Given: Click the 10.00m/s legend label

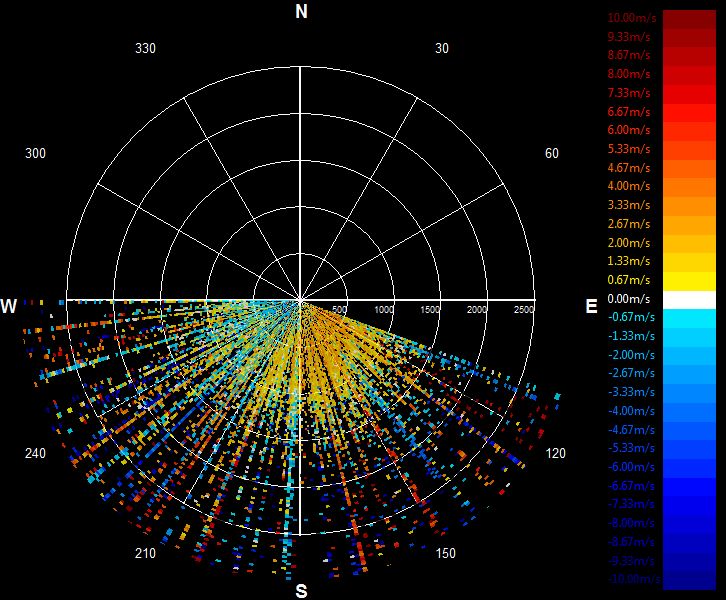Looking at the screenshot, I should point(632,18).
